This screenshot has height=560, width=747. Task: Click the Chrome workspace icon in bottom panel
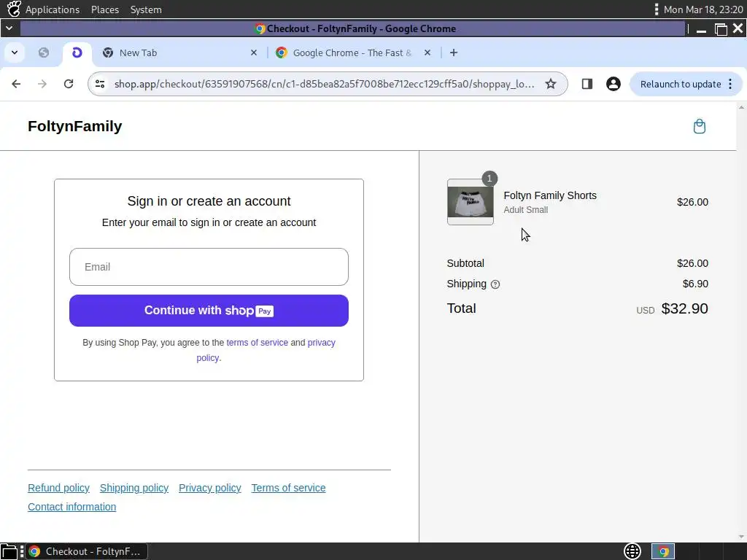[x=662, y=551]
